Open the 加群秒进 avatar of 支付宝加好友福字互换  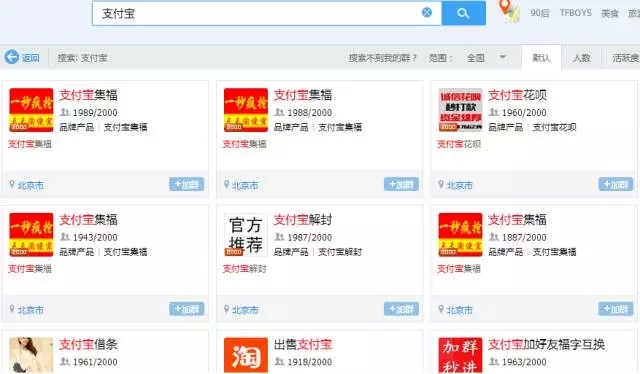460,355
